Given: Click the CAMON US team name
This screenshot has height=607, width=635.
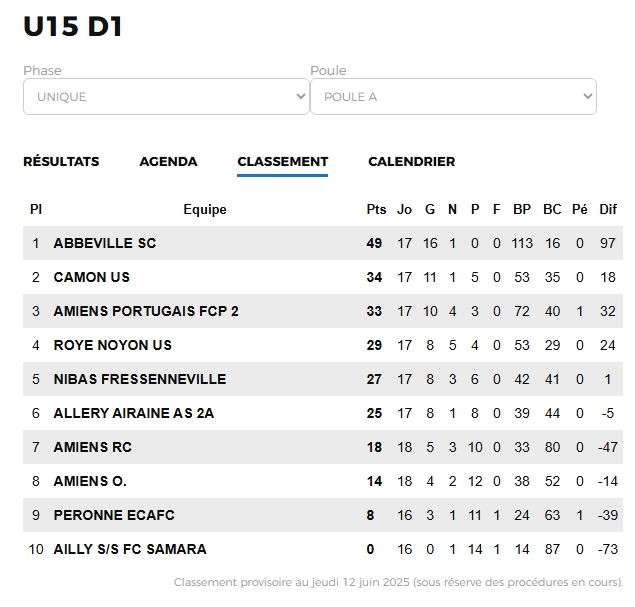Looking at the screenshot, I should (x=92, y=277).
